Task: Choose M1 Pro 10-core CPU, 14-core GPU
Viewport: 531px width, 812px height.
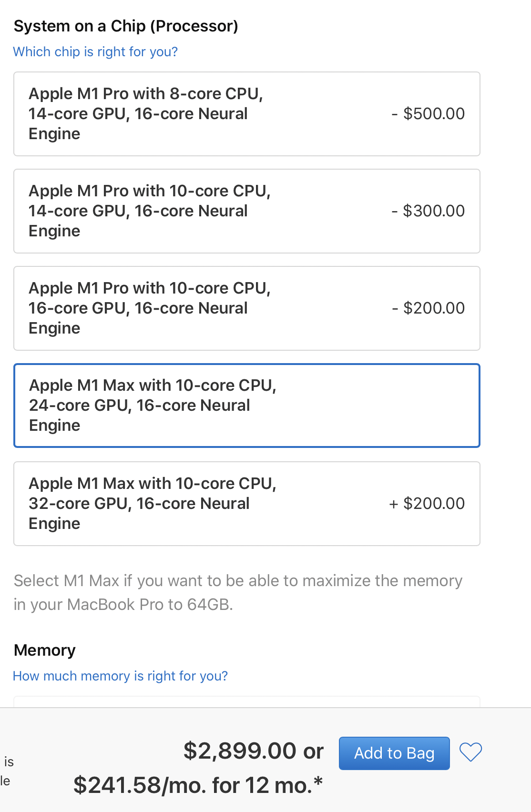Action: (246, 211)
